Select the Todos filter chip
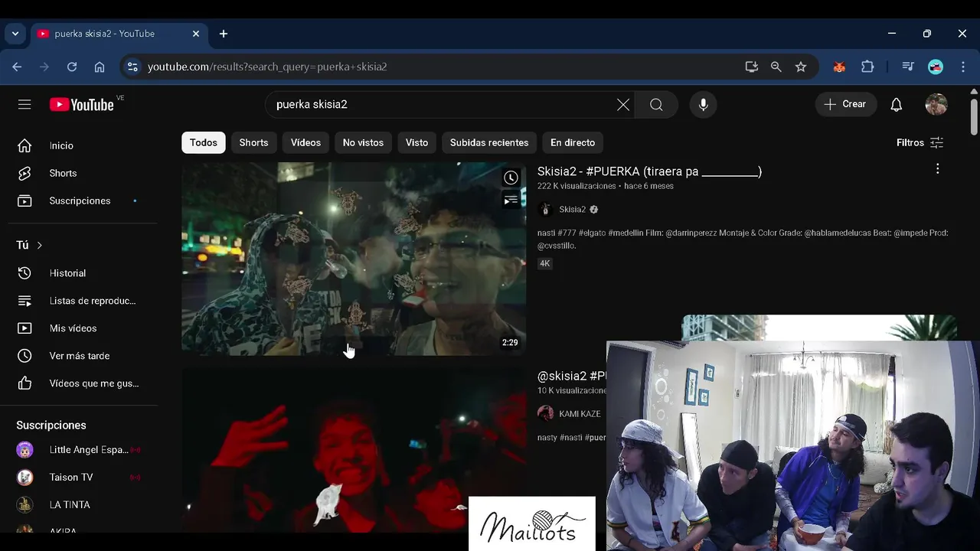980x551 pixels. point(204,142)
